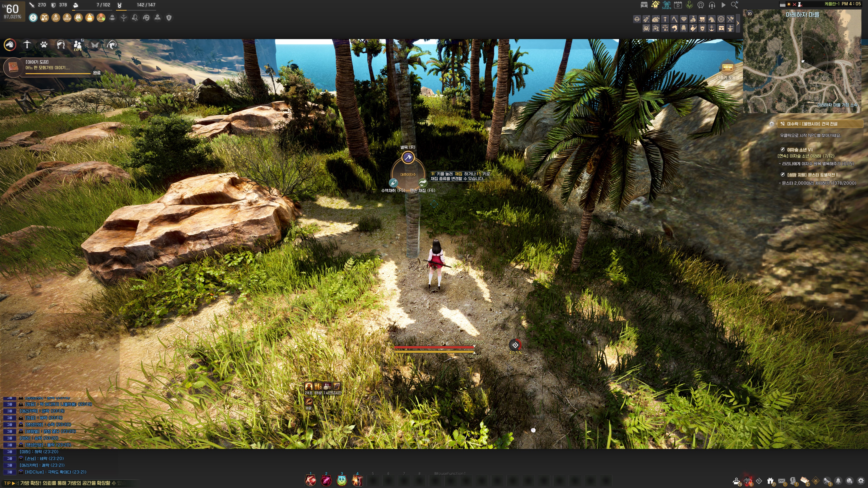
Task: Click the DROP buff icon
Action: click(67, 18)
